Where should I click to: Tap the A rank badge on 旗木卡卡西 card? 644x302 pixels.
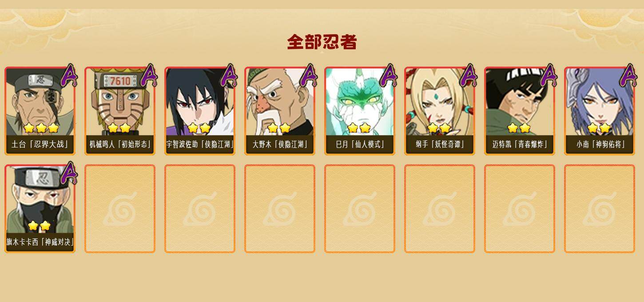tap(69, 174)
